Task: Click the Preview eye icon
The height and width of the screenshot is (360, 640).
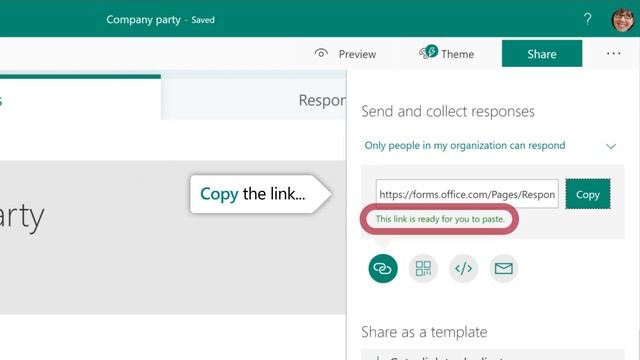Action: [x=321, y=53]
